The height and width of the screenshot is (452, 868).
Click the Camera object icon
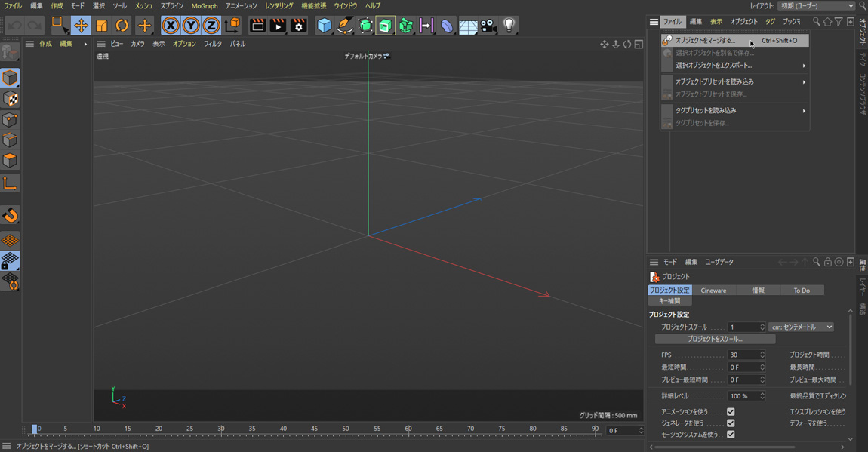488,26
